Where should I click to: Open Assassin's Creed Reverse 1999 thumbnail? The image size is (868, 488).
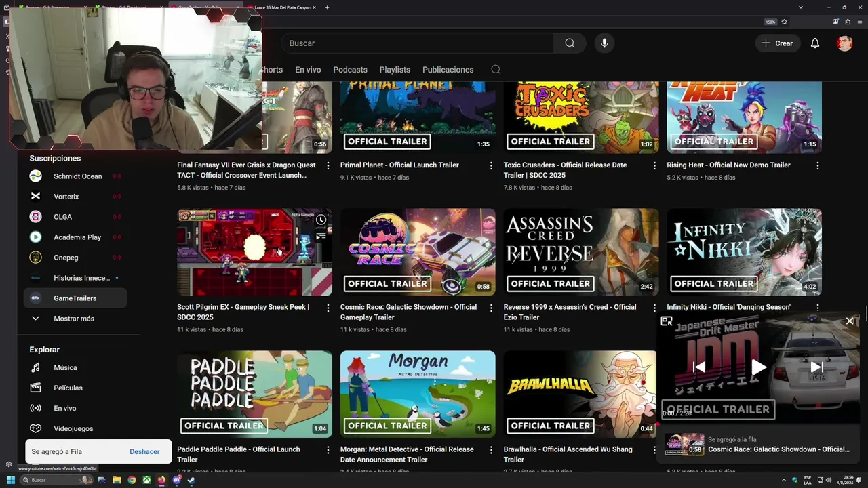click(x=581, y=252)
